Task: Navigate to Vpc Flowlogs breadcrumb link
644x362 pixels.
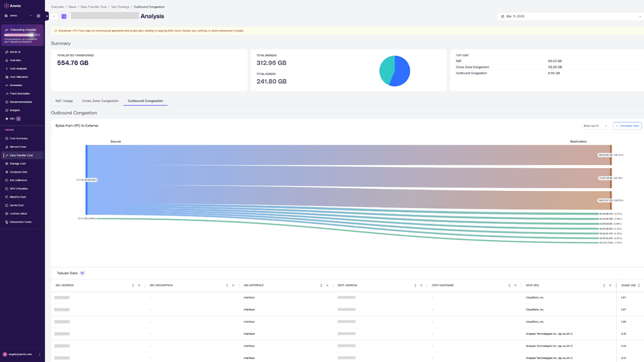Action: tap(120, 7)
